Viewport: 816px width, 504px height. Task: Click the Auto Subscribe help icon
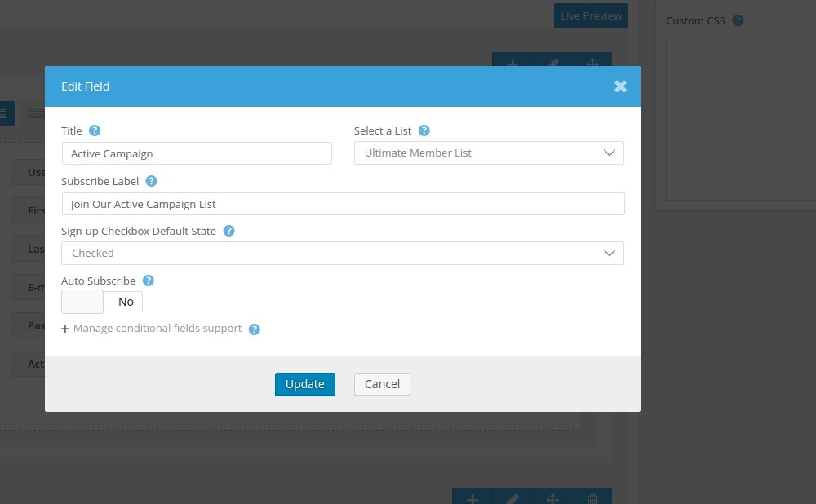coord(149,281)
